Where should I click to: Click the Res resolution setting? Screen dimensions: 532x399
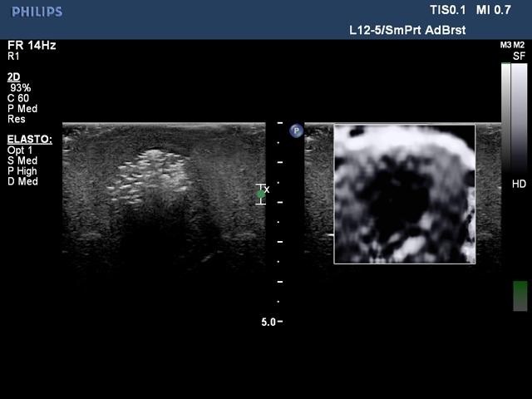(x=17, y=120)
